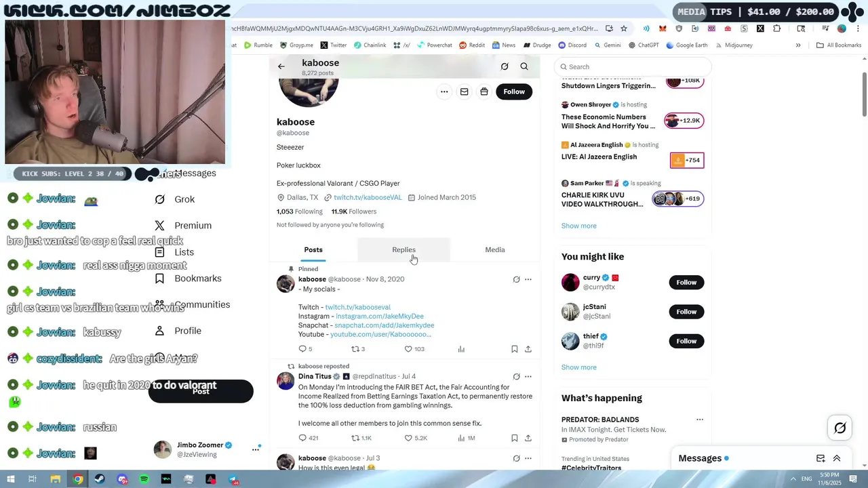
Task: Go back using the arrow beside kaboose
Action: (281, 66)
